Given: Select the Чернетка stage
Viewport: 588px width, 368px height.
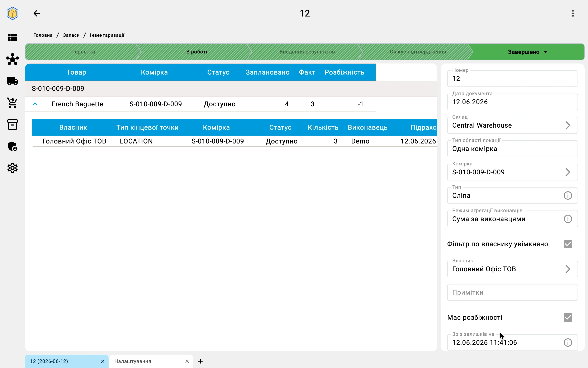Looking at the screenshot, I should tap(83, 52).
